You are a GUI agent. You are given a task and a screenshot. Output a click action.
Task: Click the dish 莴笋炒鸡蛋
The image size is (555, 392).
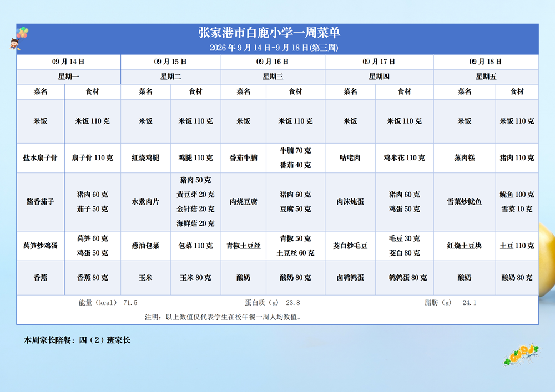(x=41, y=246)
